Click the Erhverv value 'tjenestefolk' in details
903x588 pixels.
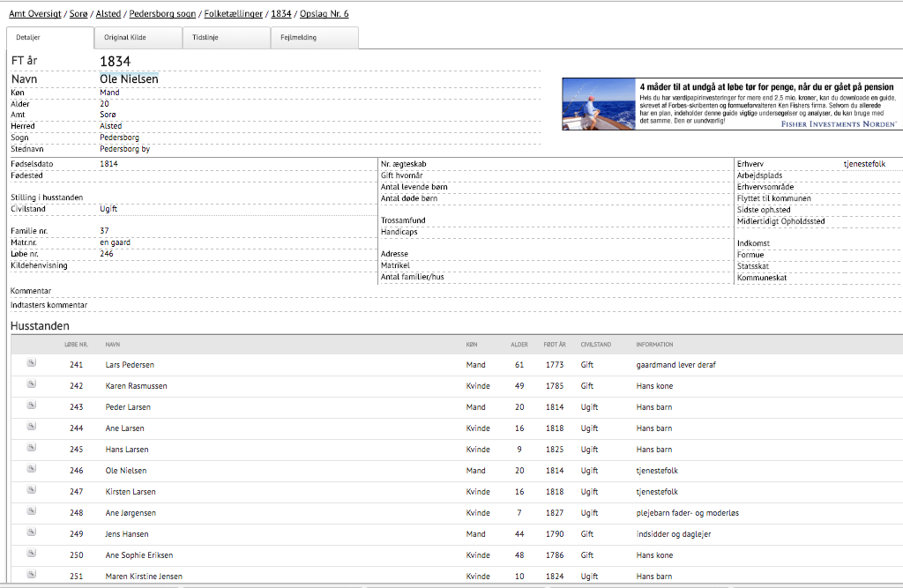864,164
